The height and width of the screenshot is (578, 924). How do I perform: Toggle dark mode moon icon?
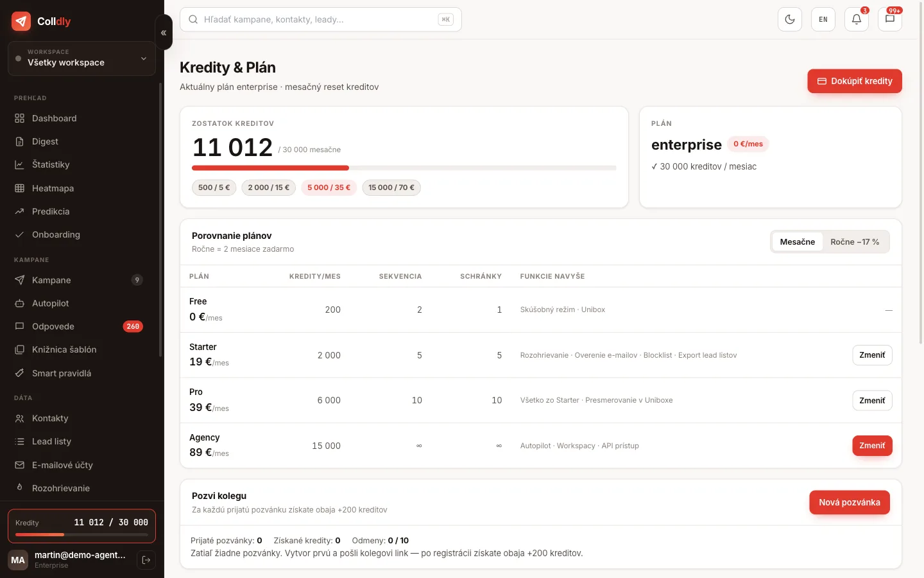click(790, 19)
